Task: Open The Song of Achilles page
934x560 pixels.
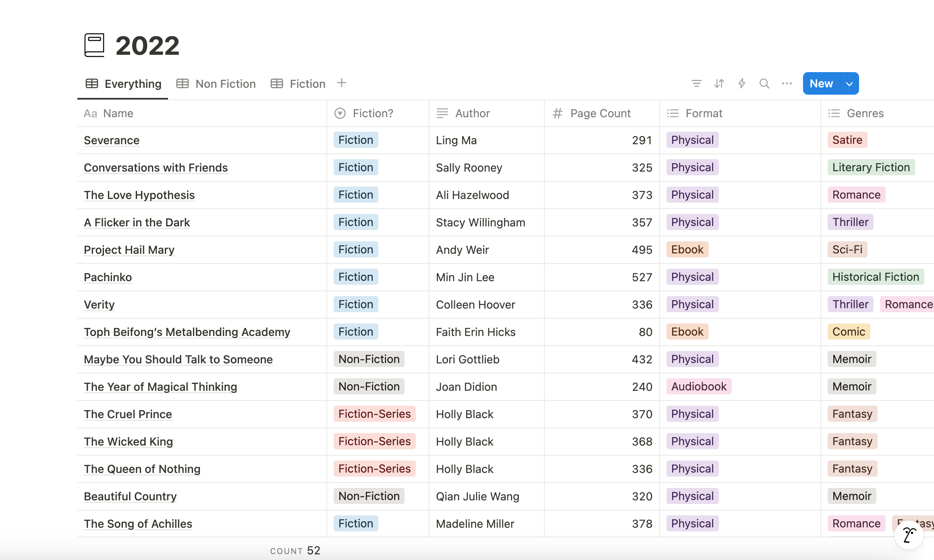Action: coord(138,524)
